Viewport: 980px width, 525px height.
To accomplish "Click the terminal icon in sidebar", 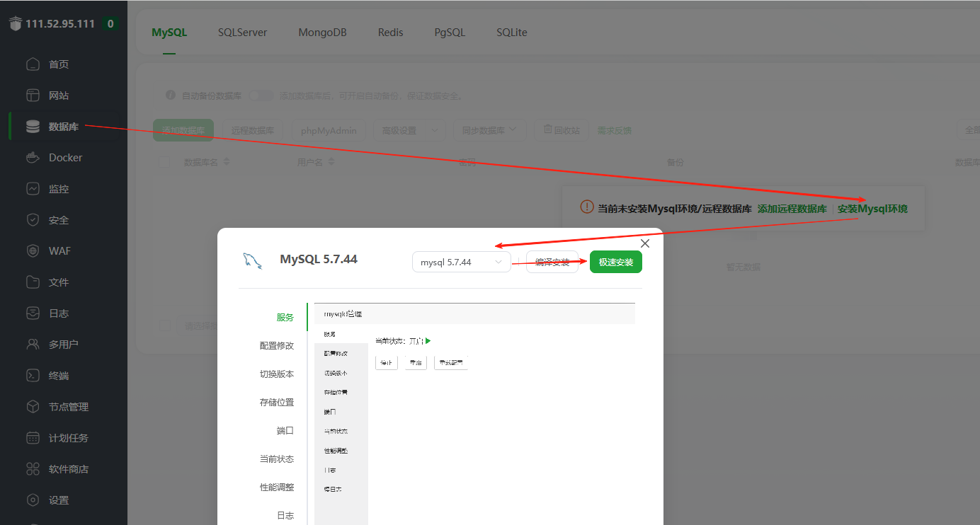I will 33,376.
